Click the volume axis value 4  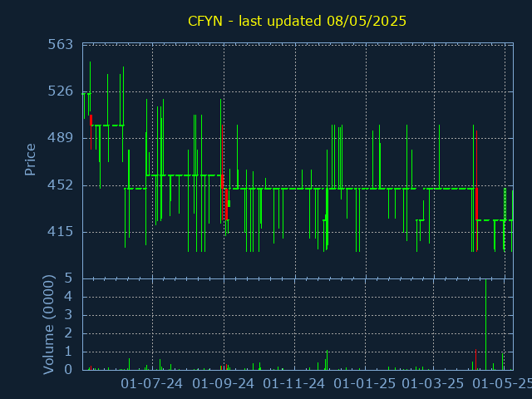68,297
